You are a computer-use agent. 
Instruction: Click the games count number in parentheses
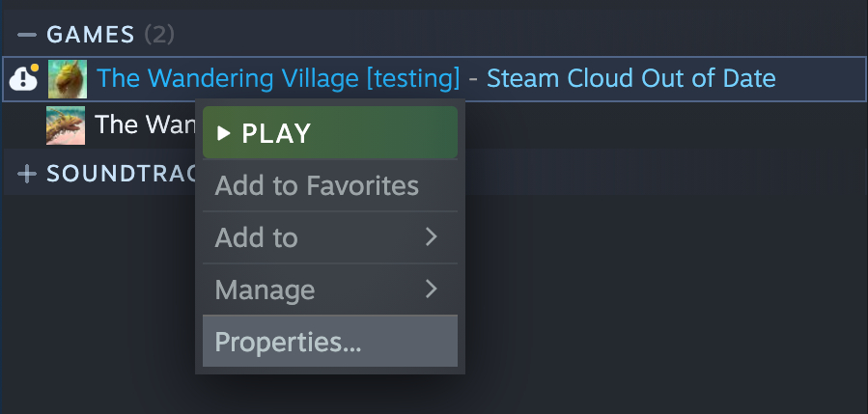point(159,35)
